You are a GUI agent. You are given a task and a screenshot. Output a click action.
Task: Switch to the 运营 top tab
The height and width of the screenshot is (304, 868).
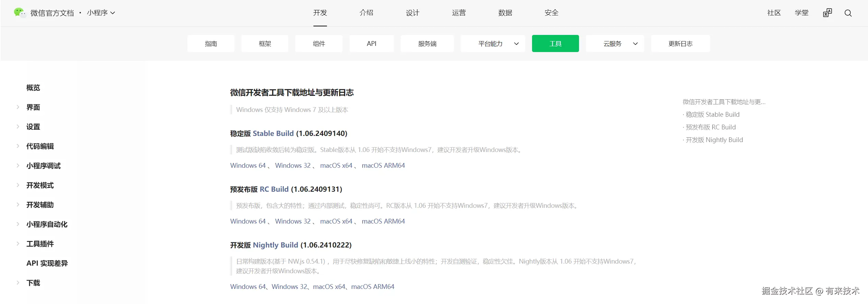tap(459, 13)
